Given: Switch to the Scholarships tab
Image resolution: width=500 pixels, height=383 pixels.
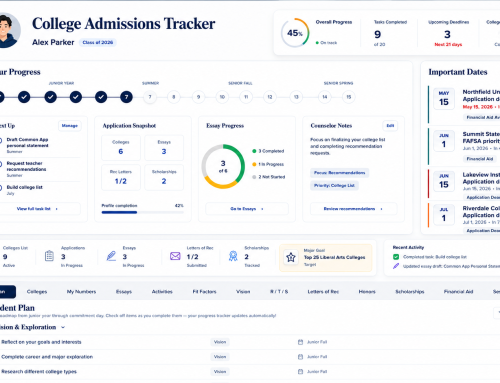Looking at the screenshot, I should (410, 292).
